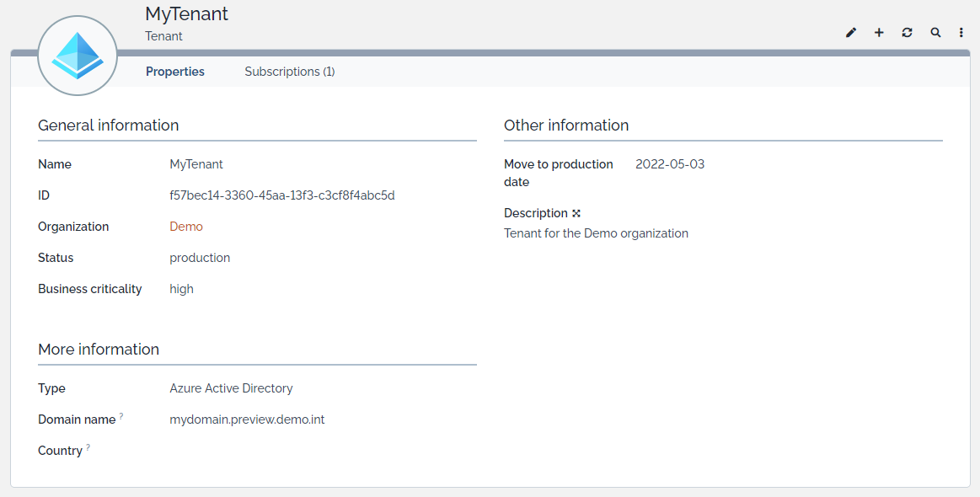Click the Other information section heading
This screenshot has height=497, width=980.
coord(566,126)
